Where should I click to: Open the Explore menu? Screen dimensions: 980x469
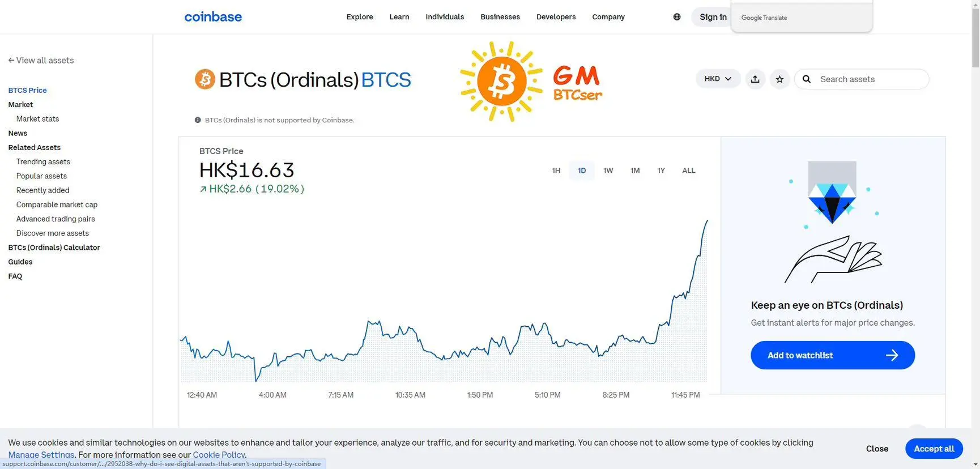[360, 17]
